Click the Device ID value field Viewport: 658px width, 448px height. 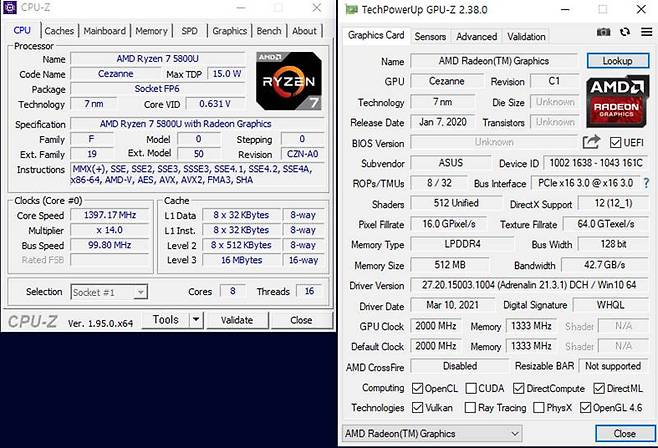click(x=596, y=163)
